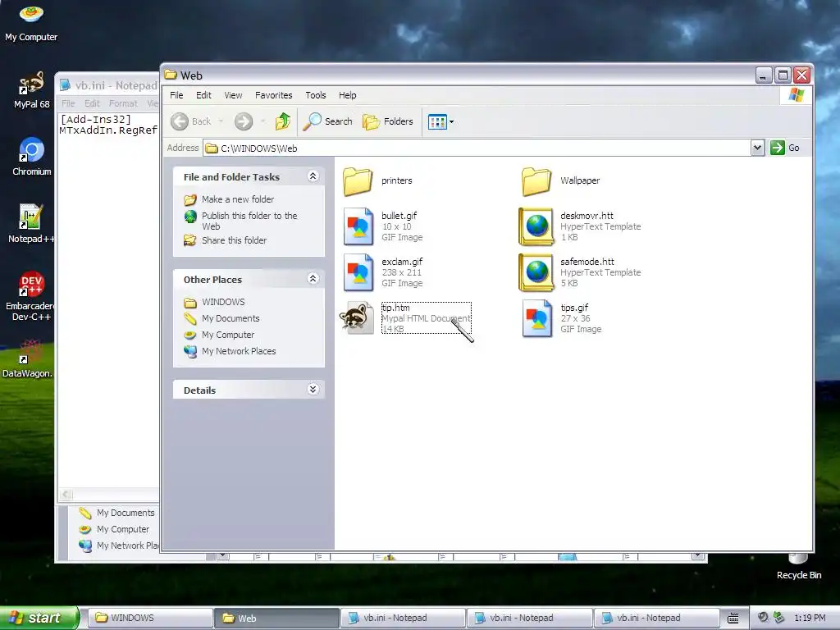Switch to first vb.ini Notepad taskbar button

click(x=403, y=618)
